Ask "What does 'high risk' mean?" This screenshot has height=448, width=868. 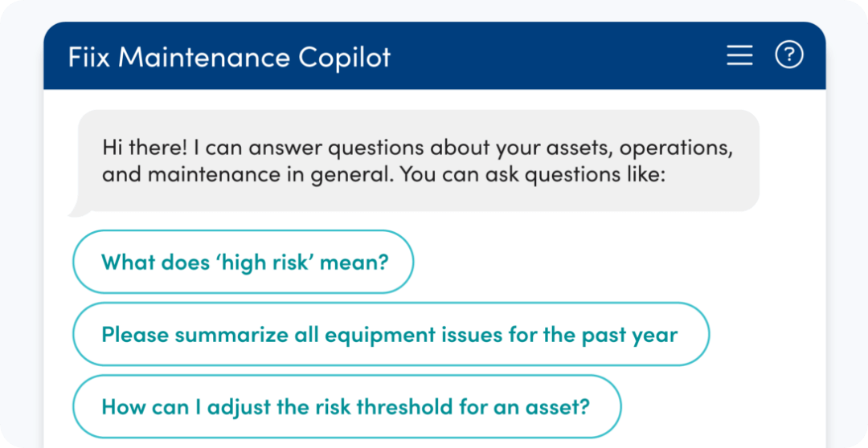[x=243, y=262]
